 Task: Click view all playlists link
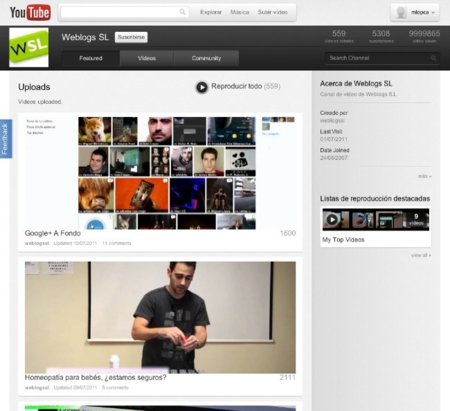pyautogui.click(x=421, y=255)
